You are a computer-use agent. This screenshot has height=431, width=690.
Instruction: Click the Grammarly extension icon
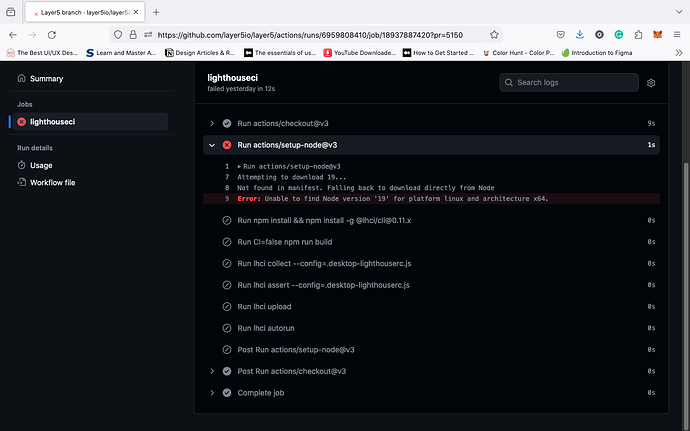(x=619, y=34)
